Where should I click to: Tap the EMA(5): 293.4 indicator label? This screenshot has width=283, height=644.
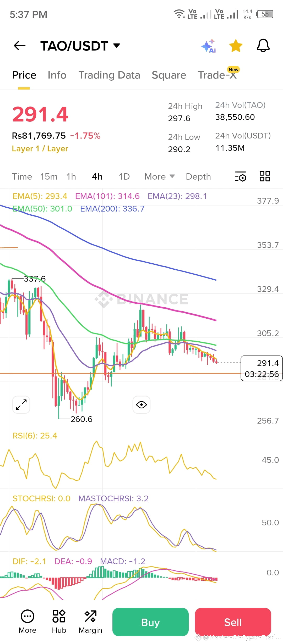tap(40, 196)
